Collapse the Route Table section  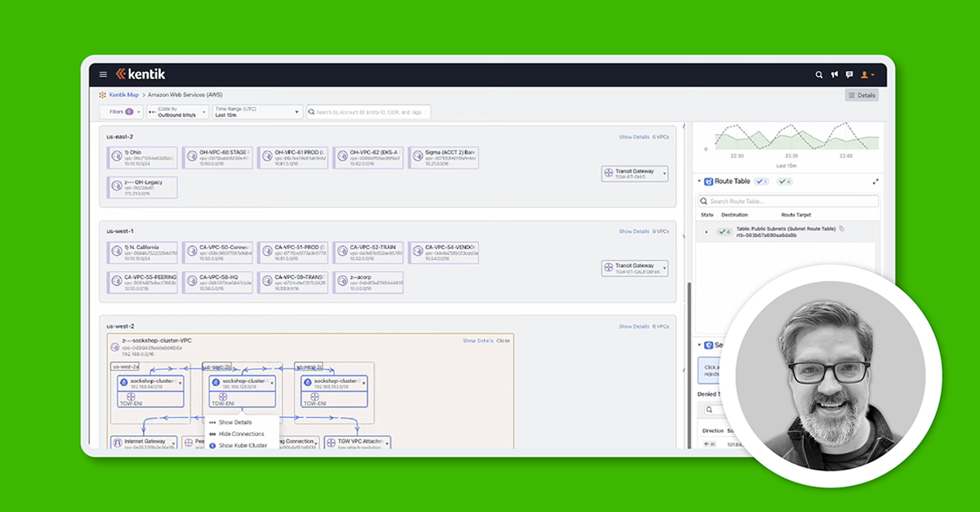699,181
